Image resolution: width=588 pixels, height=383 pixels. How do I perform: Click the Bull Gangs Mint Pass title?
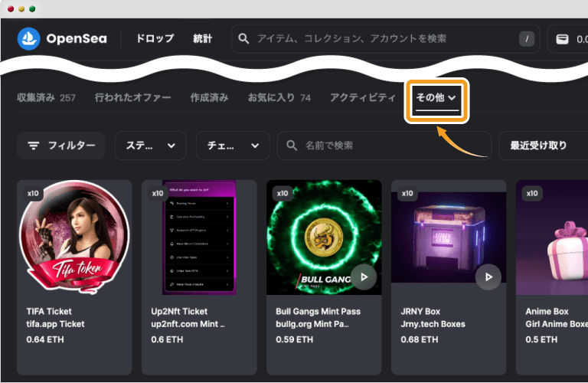point(318,311)
